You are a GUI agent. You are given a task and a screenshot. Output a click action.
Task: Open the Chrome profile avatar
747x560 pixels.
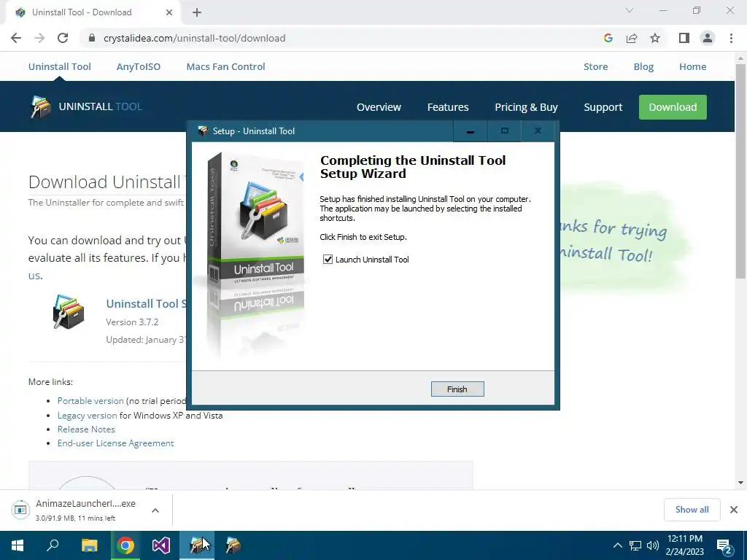tap(708, 38)
